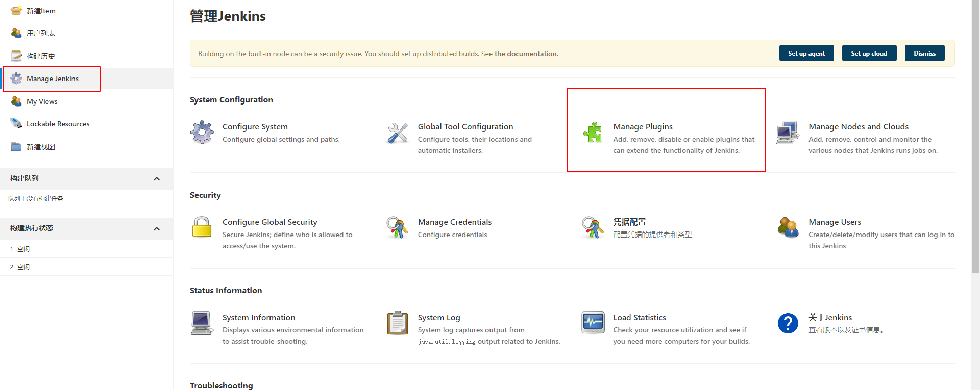Open 新建视图 in the sidebar
This screenshot has width=980, height=390.
(x=41, y=147)
